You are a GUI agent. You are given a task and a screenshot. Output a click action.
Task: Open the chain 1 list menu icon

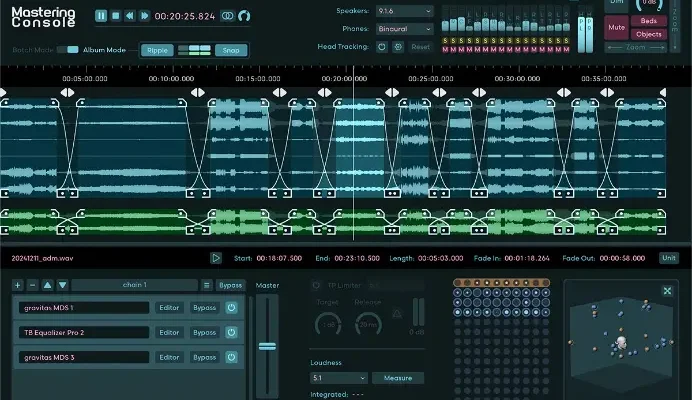coord(206,285)
